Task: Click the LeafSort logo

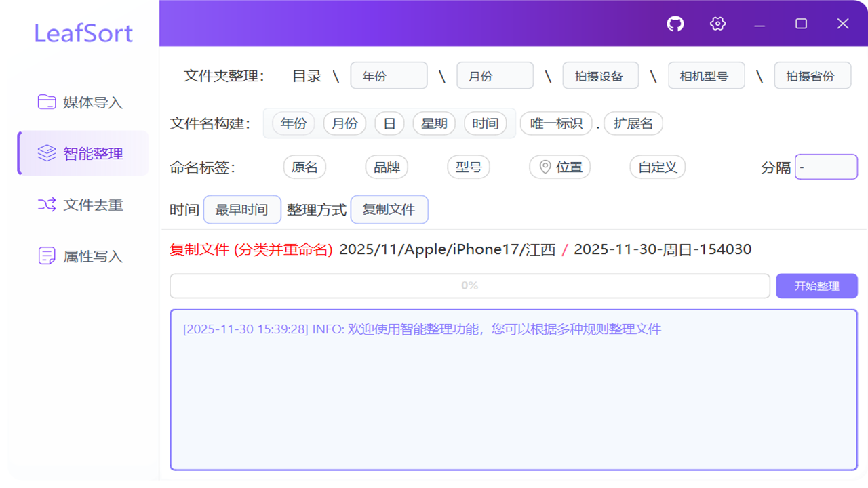Action: click(x=83, y=33)
